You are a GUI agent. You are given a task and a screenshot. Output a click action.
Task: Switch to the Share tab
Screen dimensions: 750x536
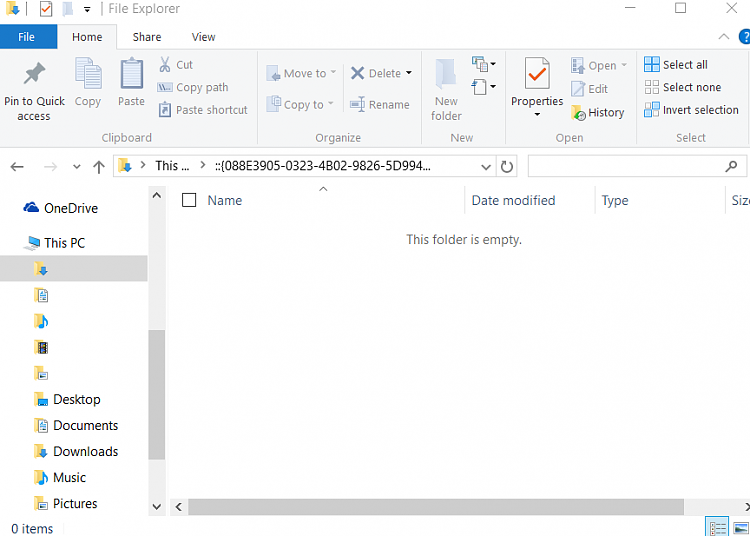coord(147,37)
